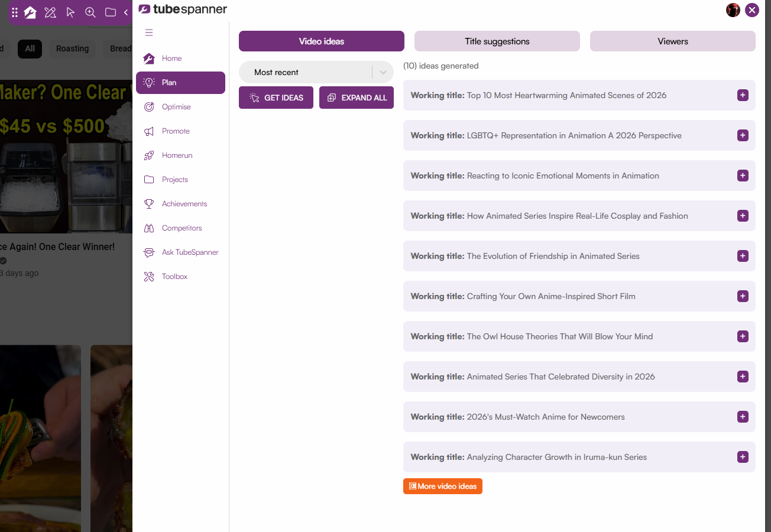Click the hamburger menu icon in sidebar
The width and height of the screenshot is (771, 532).
[149, 33]
